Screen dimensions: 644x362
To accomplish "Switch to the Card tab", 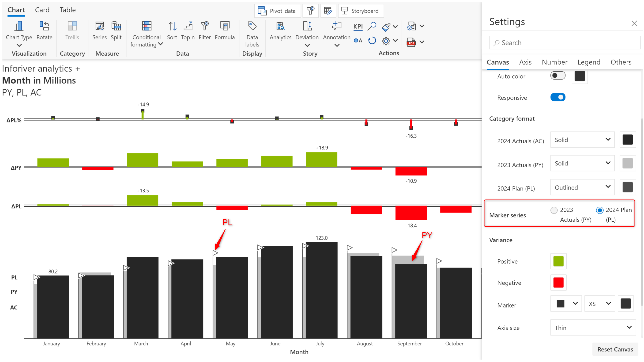I will click(x=42, y=10).
